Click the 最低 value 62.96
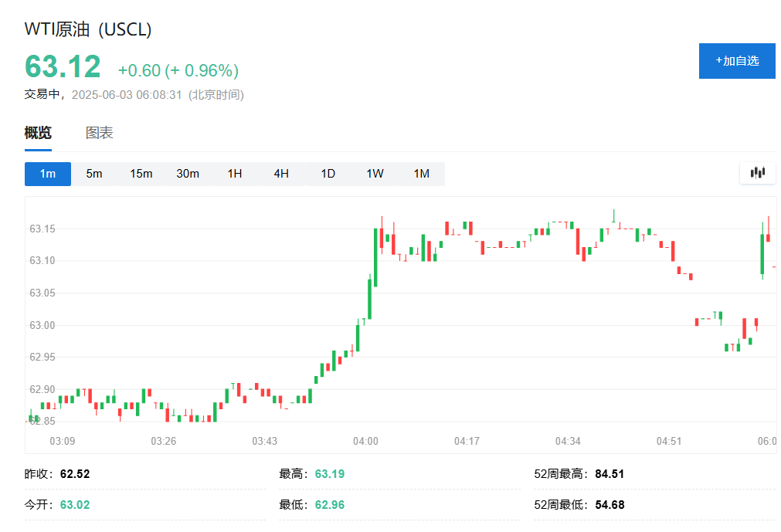Viewport: 781px width, 532px height. (x=330, y=505)
